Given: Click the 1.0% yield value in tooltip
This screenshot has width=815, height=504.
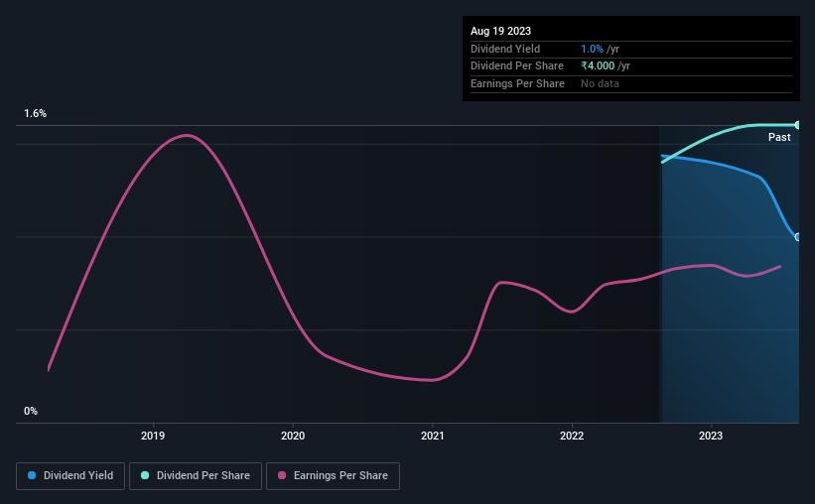Looking at the screenshot, I should pyautogui.click(x=592, y=49).
